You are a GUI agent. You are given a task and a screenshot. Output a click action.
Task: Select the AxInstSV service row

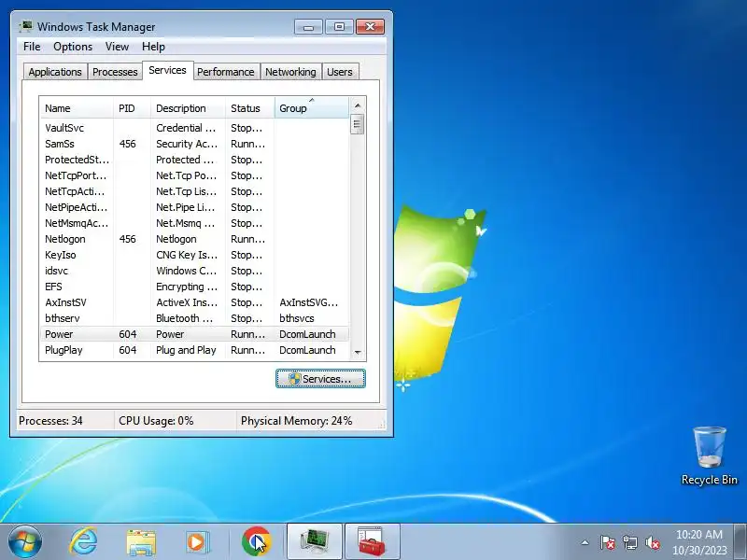coord(194,302)
